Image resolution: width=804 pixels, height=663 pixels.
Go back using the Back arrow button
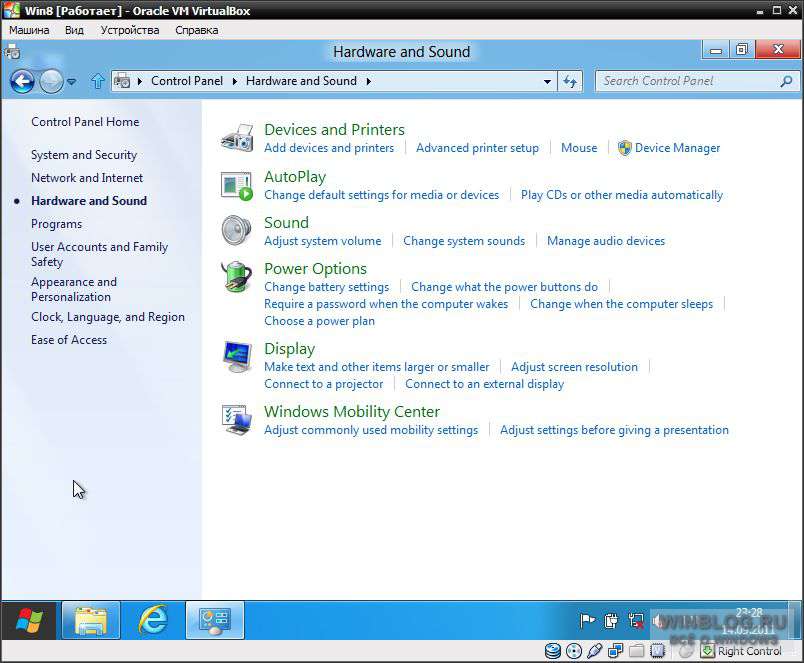coord(23,81)
